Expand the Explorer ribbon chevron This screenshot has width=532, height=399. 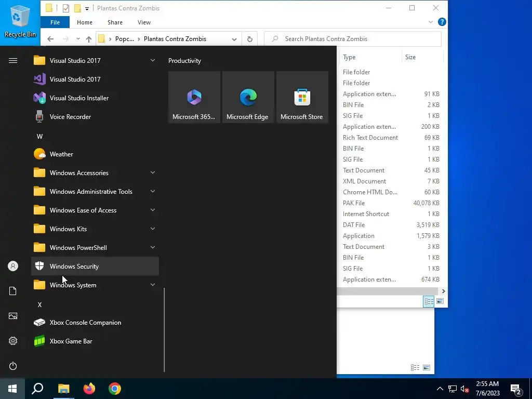point(430,22)
